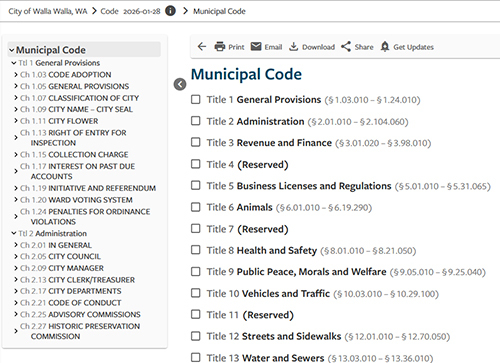Tick the Title 7 (Reserved) checkbox
This screenshot has height=363, width=500.
(196, 229)
